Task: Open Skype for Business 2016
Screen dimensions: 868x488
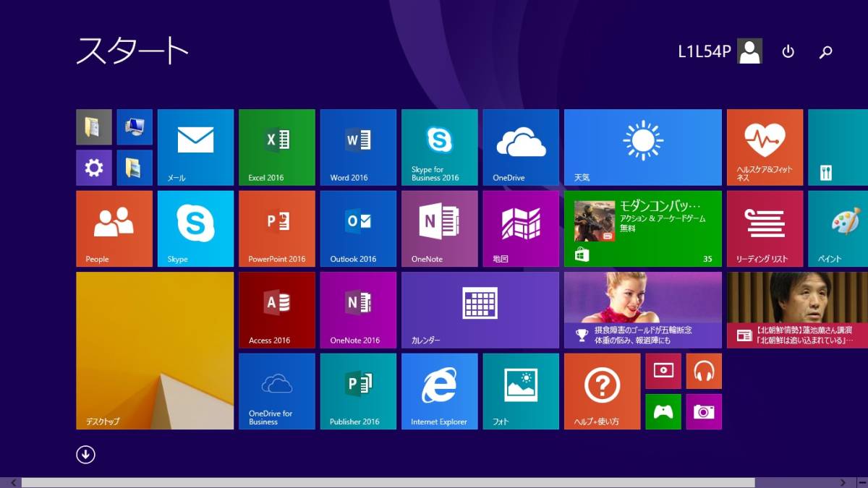Action: [x=439, y=147]
